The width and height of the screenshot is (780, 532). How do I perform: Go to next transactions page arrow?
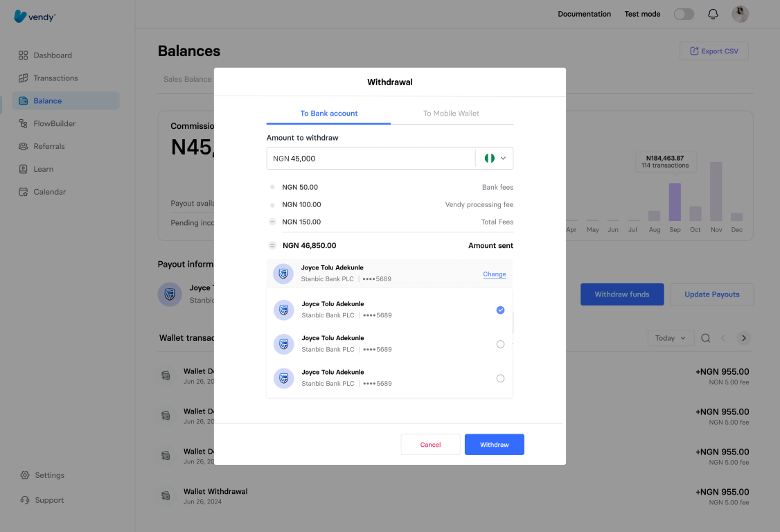(x=744, y=338)
